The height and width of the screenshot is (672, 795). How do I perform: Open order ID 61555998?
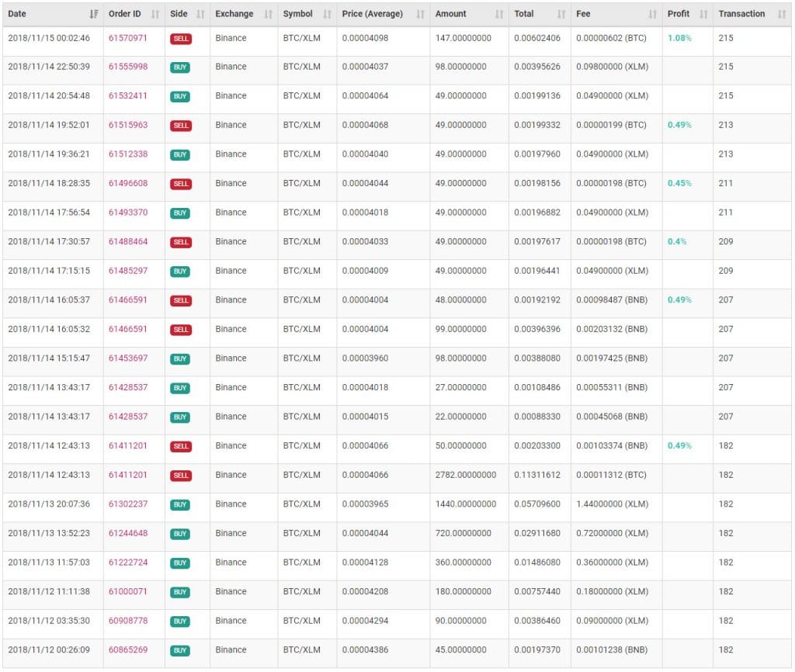pyautogui.click(x=128, y=67)
